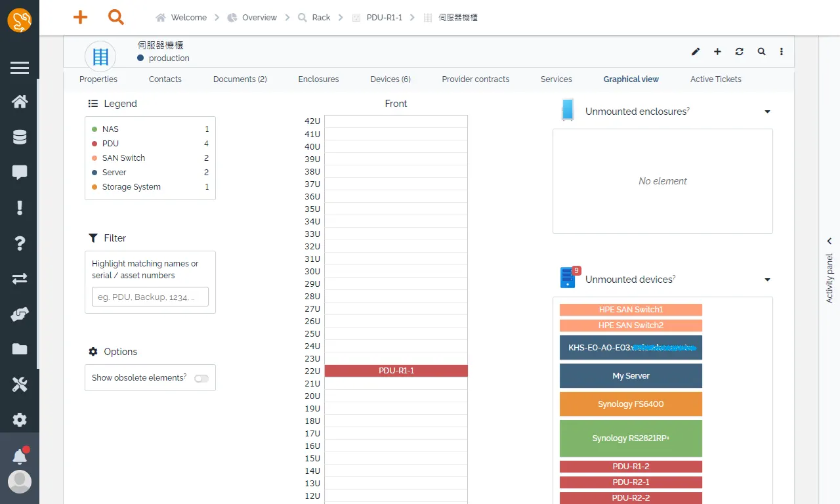The image size is (840, 504).
Task: Open the handshake service management icon
Action: [20, 314]
